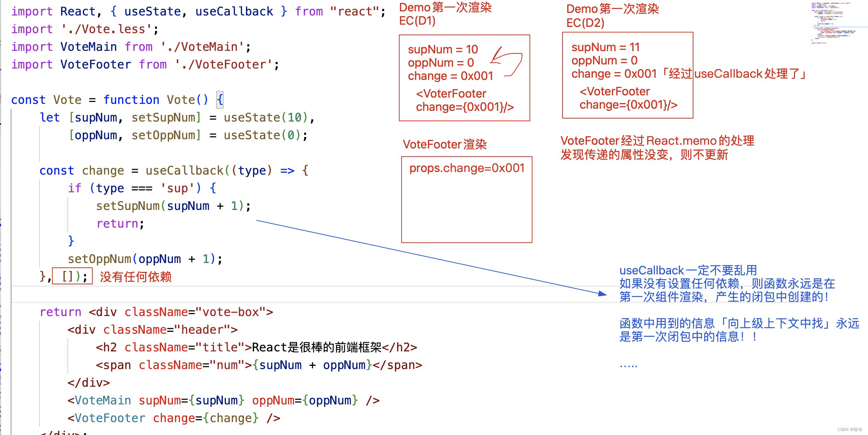Click the VoteFooter JSX tag name
The height and width of the screenshot is (435, 868).
pos(110,418)
